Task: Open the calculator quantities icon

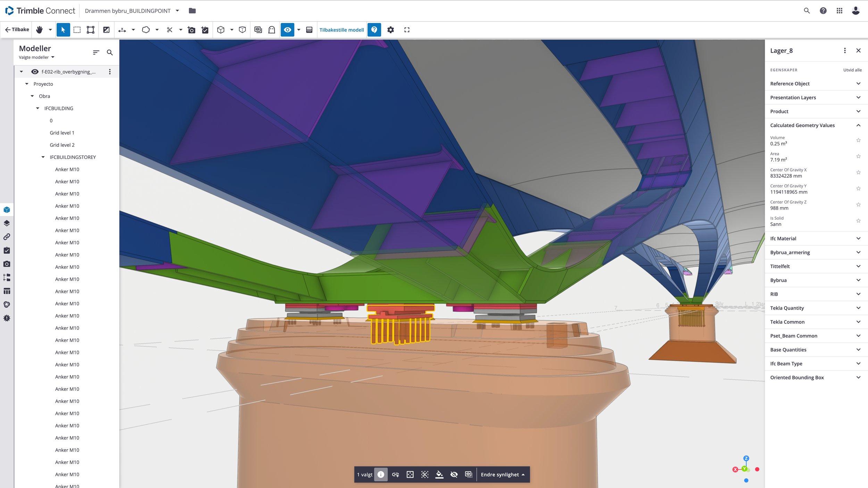Action: point(309,30)
